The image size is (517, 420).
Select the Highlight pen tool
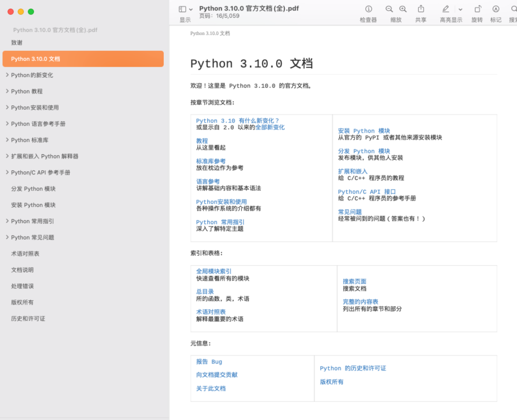[x=446, y=9]
